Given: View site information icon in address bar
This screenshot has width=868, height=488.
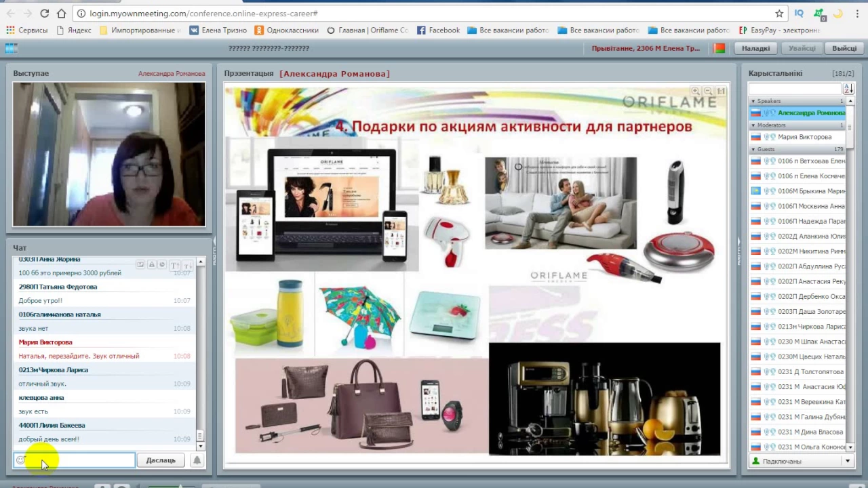Looking at the screenshot, I should pos(81,14).
